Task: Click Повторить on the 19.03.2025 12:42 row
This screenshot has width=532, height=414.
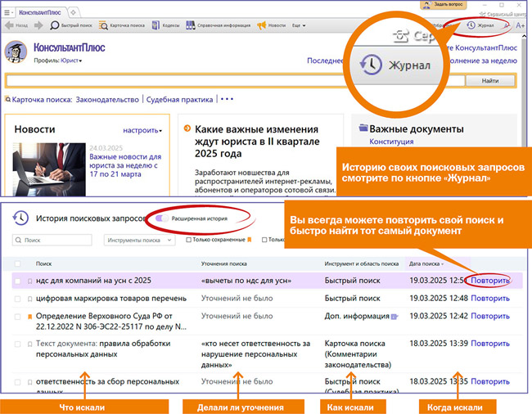Action: [490, 316]
